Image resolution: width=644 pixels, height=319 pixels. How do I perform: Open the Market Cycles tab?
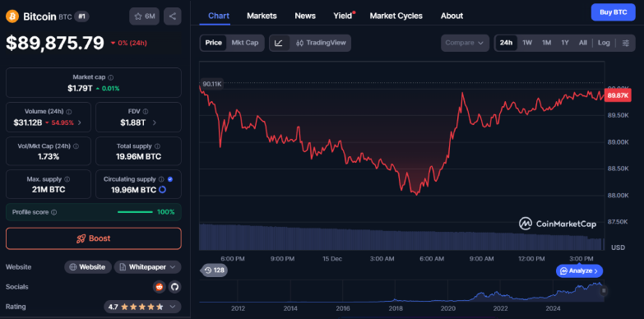[396, 16]
